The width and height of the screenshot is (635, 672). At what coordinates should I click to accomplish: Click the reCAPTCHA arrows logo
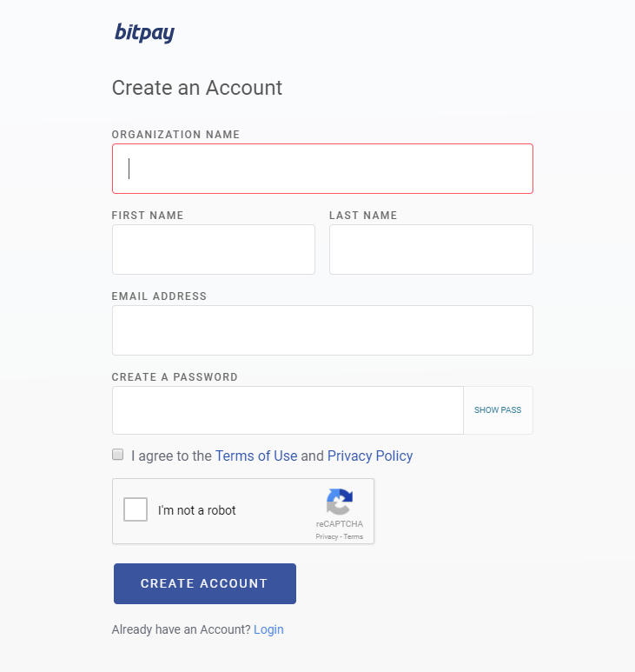(x=340, y=502)
